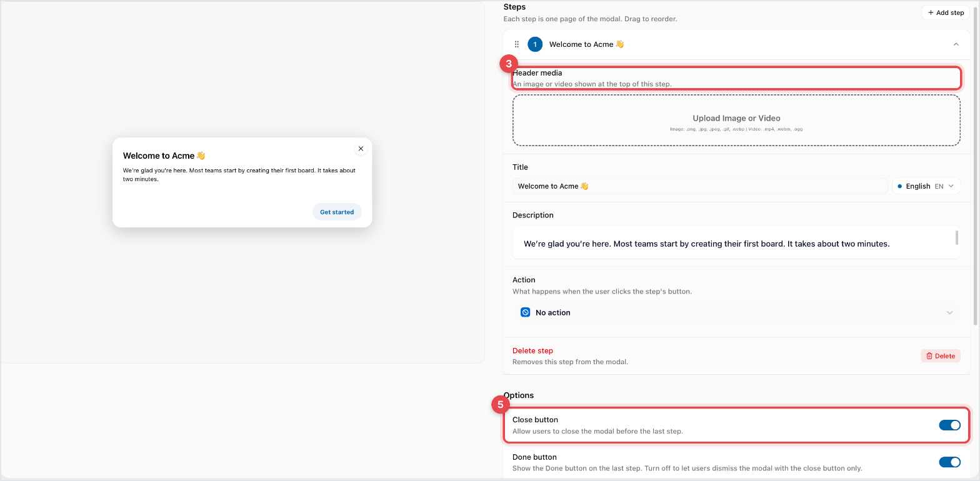Click the Get started button in preview

tap(337, 212)
